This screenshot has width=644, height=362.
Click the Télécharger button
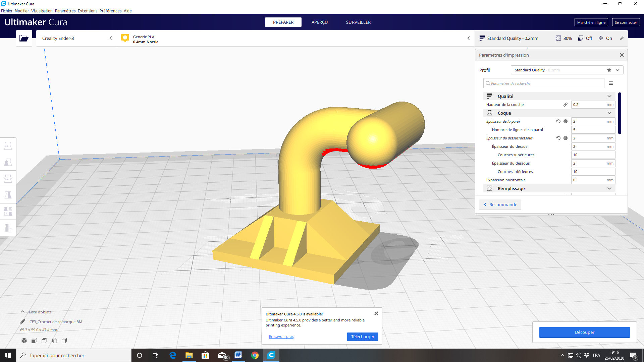point(363,337)
